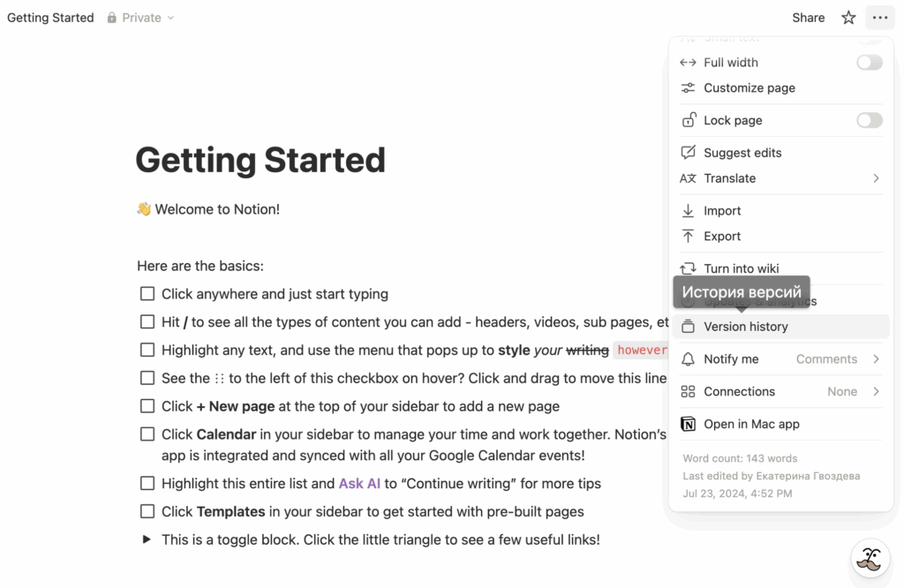The height and width of the screenshot is (588, 904).
Task: Click the star favorite icon
Action: (848, 18)
